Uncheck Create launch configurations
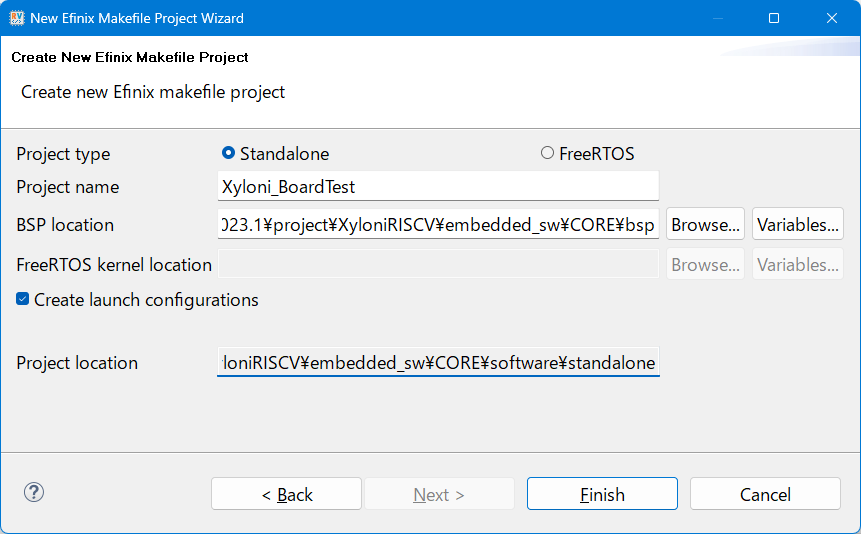861x534 pixels. click(23, 299)
